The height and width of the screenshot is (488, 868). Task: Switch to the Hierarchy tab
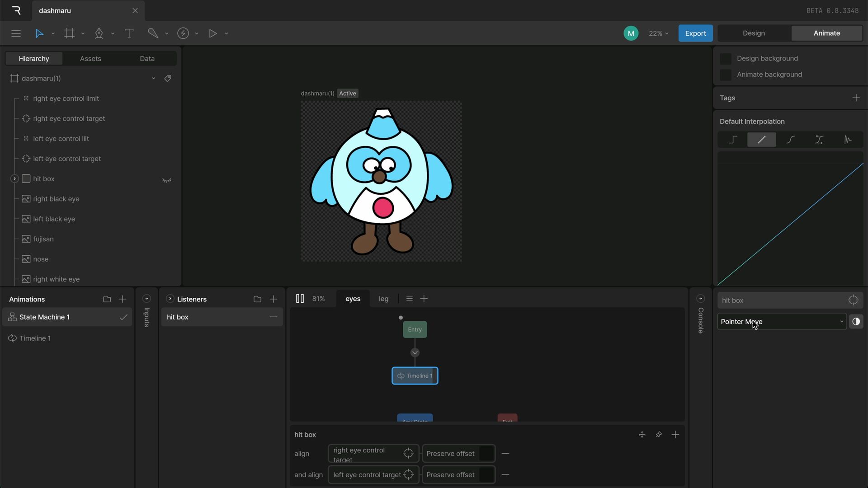tap(34, 59)
